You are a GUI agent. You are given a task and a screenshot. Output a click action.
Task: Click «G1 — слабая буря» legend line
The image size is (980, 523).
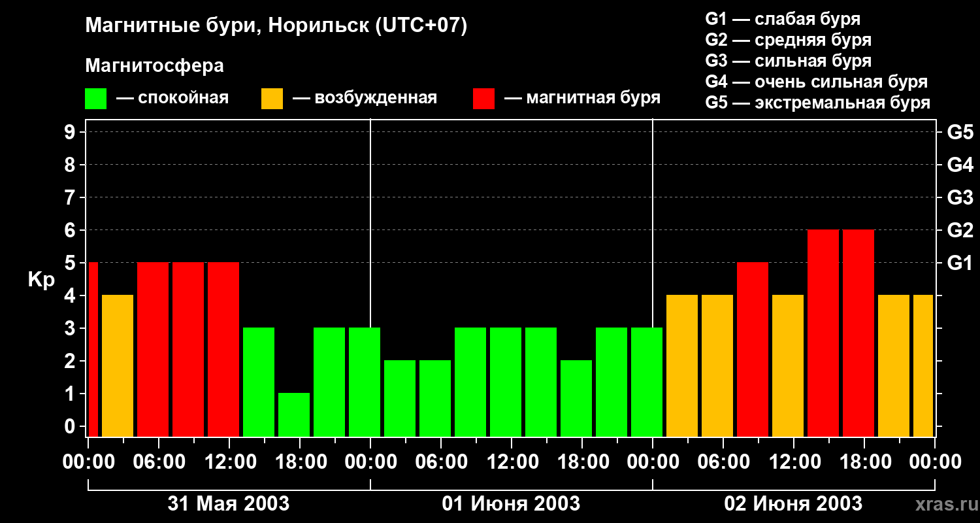[x=783, y=19]
